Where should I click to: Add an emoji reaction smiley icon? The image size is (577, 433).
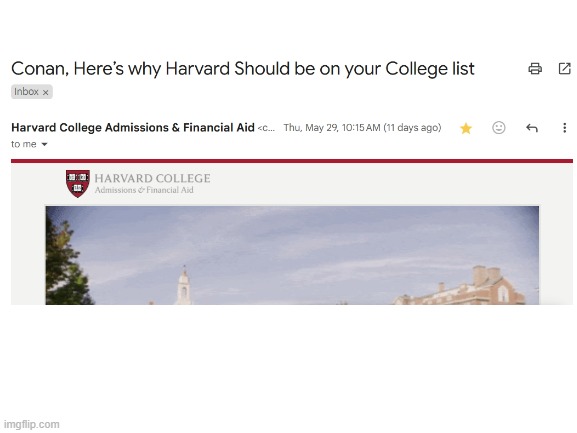pyautogui.click(x=499, y=128)
